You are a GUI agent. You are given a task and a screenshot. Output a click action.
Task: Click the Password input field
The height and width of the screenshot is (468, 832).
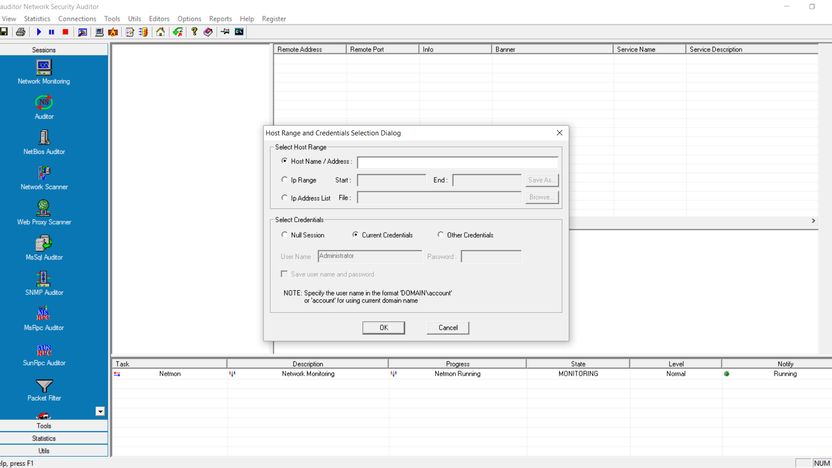click(491, 256)
